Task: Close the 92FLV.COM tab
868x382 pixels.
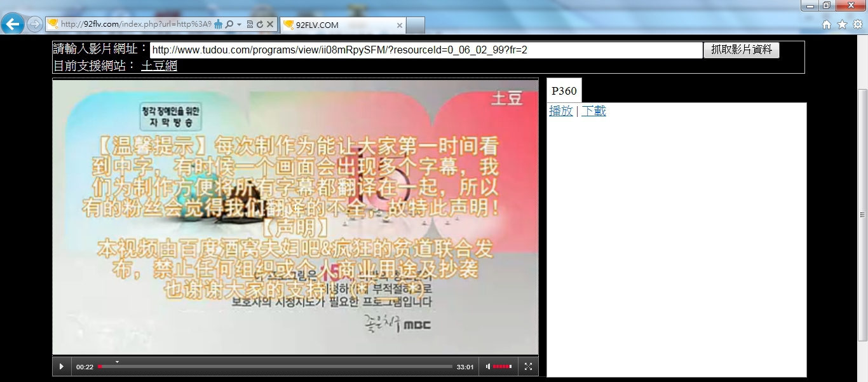Action: [399, 25]
